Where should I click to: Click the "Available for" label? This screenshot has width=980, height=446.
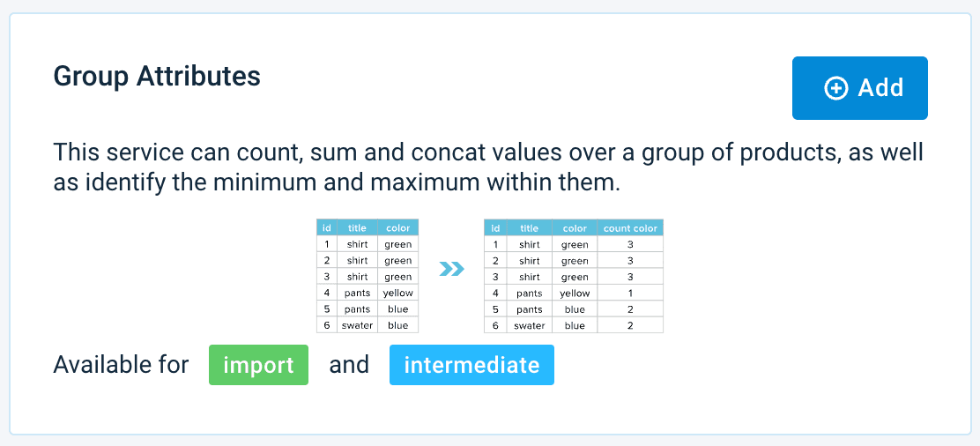122,365
